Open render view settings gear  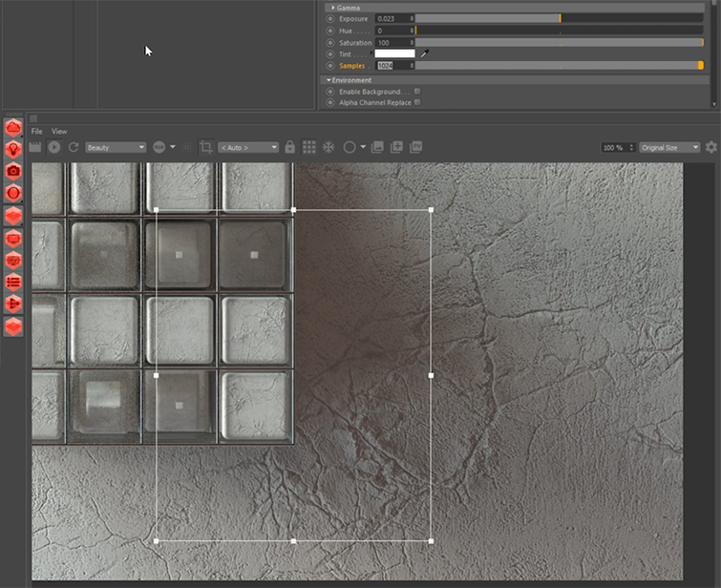pos(710,147)
